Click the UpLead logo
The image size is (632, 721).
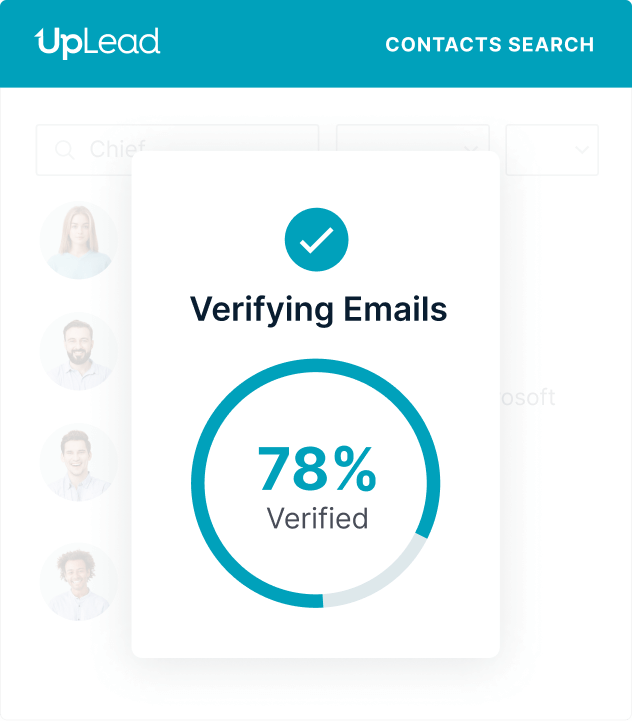(97, 43)
